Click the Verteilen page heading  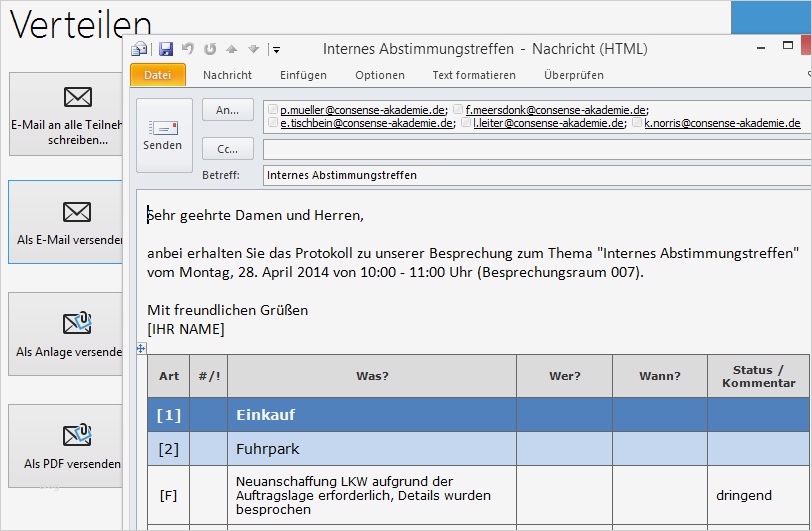pos(81,24)
